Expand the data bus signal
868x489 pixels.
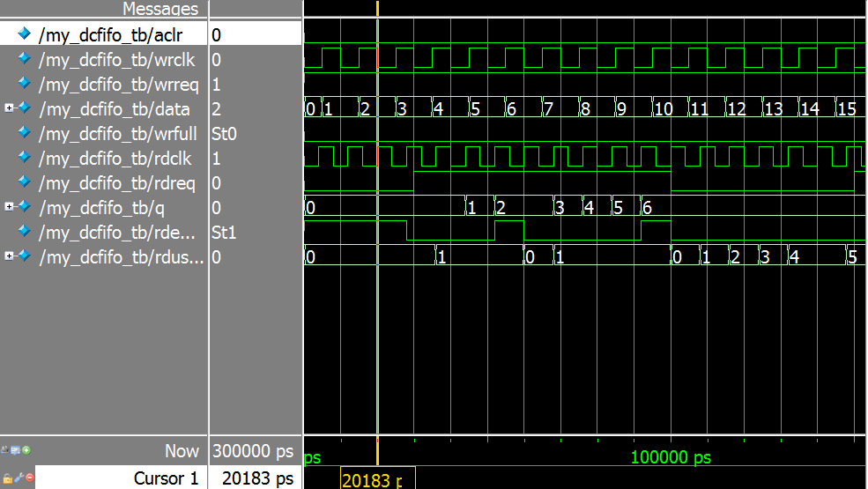tap(9, 108)
